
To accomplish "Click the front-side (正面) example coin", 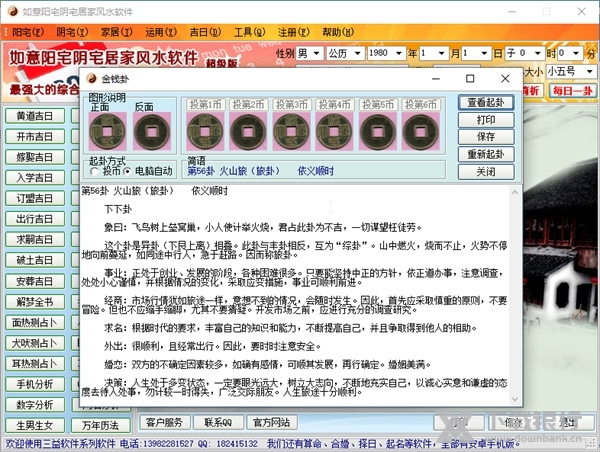I will pos(108,131).
